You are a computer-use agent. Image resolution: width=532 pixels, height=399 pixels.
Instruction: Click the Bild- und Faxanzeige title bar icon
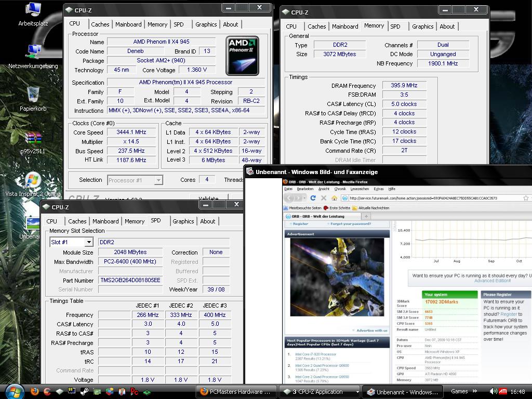[x=250, y=171]
